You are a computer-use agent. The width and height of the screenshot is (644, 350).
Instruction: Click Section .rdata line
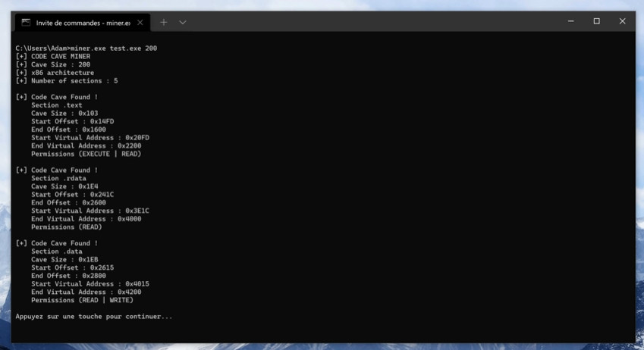click(x=58, y=178)
